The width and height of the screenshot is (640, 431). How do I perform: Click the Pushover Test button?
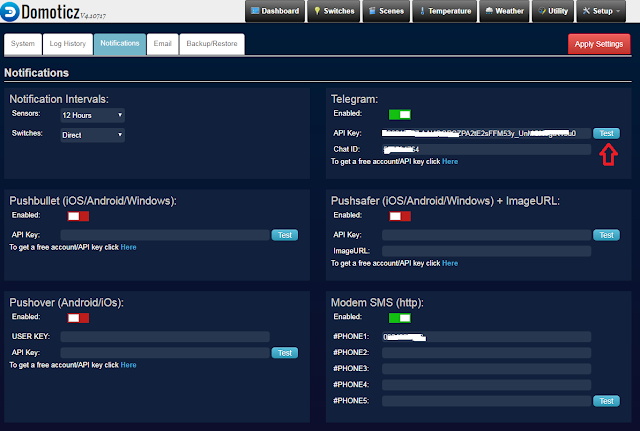tap(285, 353)
